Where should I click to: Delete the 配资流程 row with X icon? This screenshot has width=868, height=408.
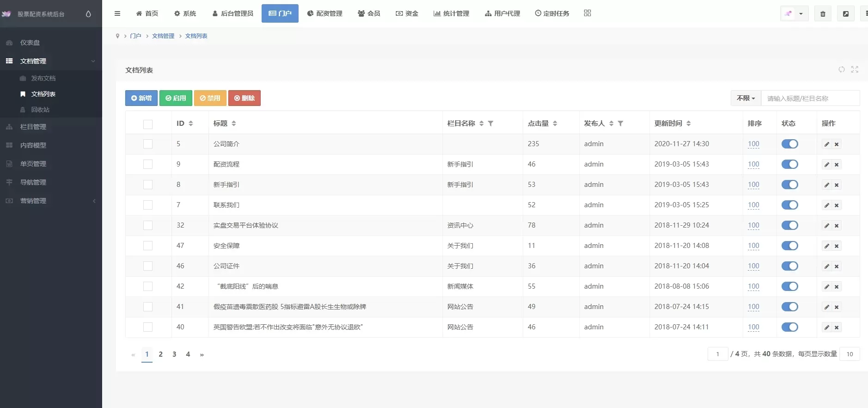click(837, 165)
